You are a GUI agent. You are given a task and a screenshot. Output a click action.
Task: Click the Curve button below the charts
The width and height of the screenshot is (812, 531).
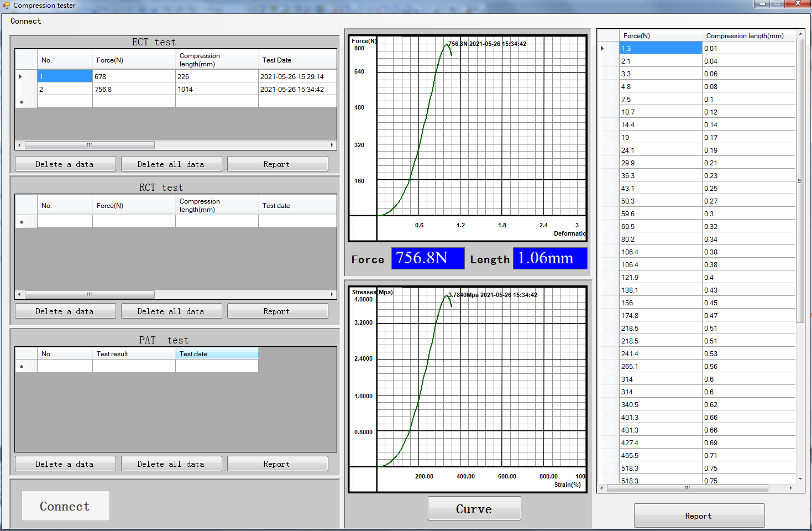pos(474,509)
